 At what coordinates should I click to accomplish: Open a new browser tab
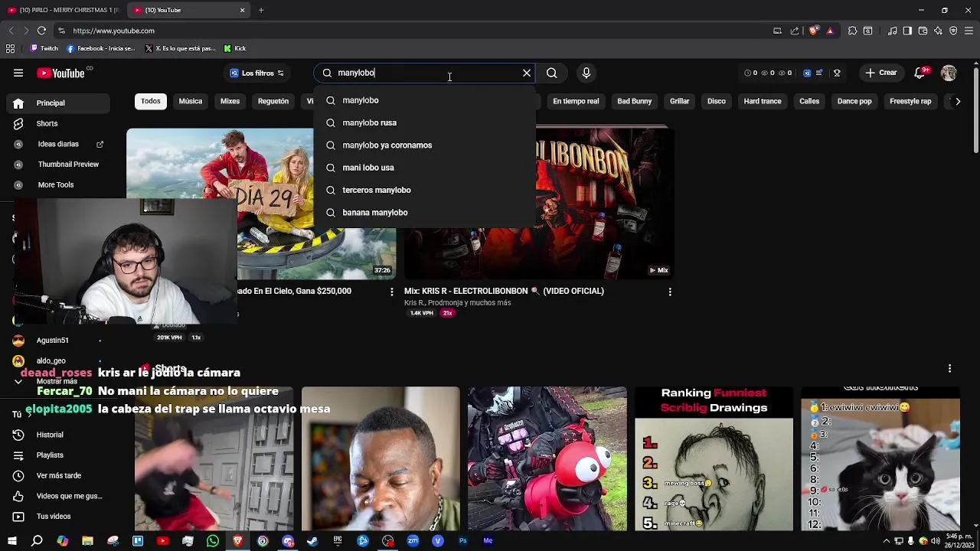261,10
